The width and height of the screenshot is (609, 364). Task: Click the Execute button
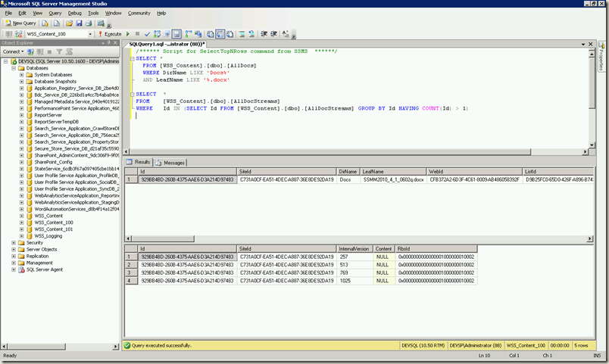(x=110, y=34)
